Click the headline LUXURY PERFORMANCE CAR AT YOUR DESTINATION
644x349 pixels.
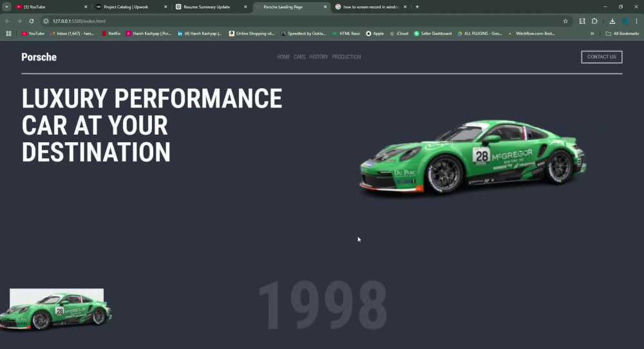click(152, 125)
